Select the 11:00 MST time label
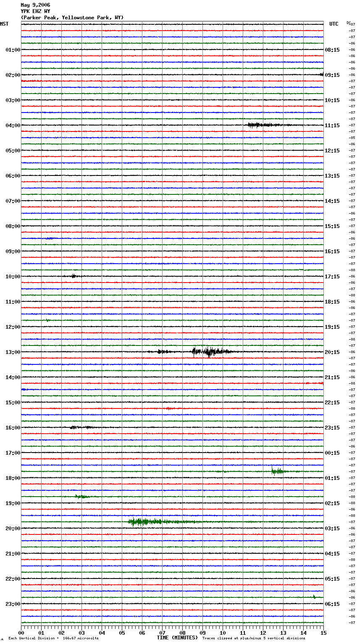 [13, 302]
